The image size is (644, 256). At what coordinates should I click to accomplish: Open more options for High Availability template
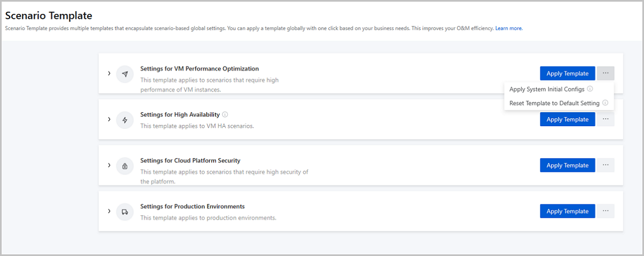pos(605,119)
